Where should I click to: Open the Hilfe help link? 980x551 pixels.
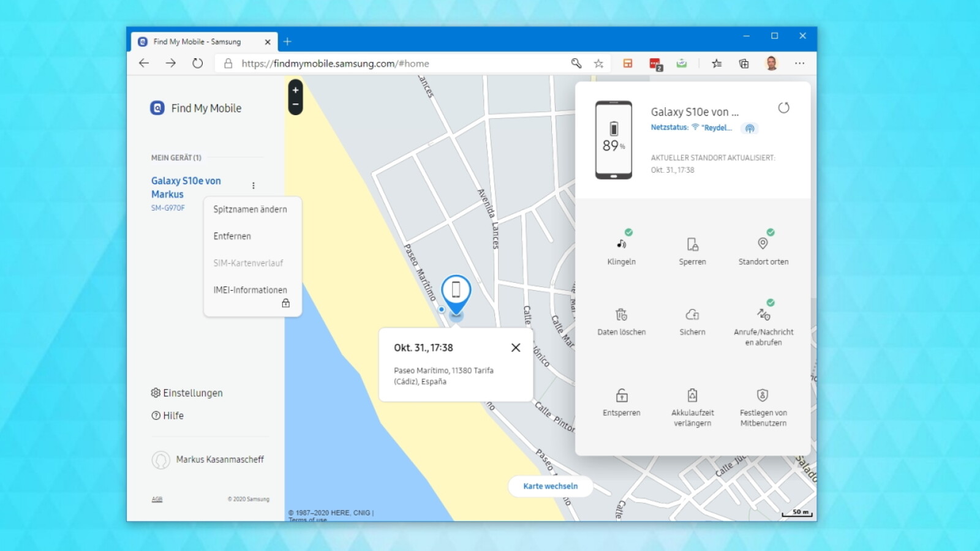167,416
